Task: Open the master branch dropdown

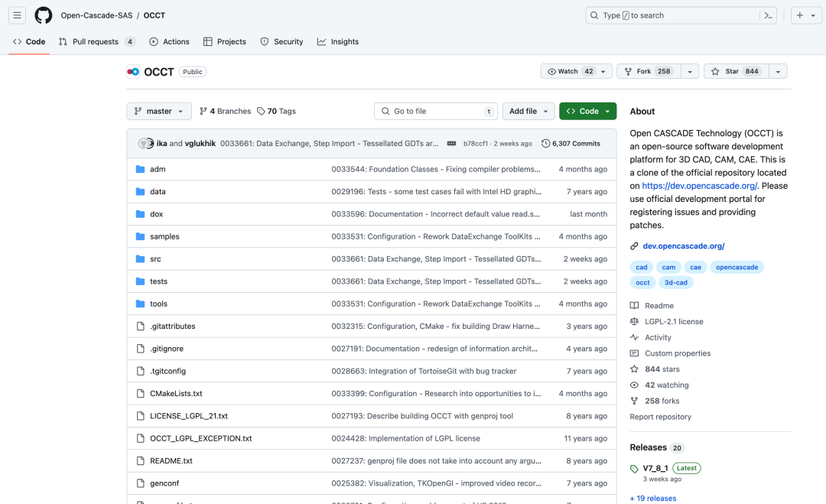Action: (x=159, y=111)
